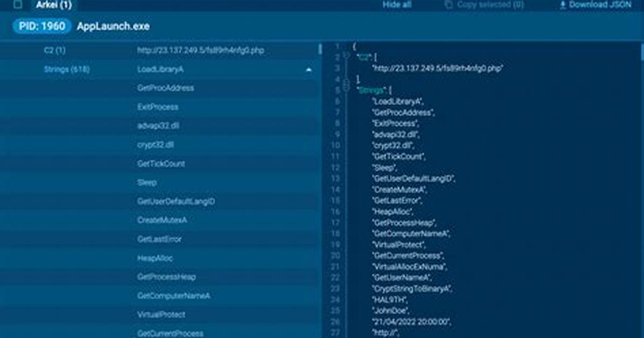Select the GetComputerNameA row in the left list
644x338 pixels.
pyautogui.click(x=160, y=295)
